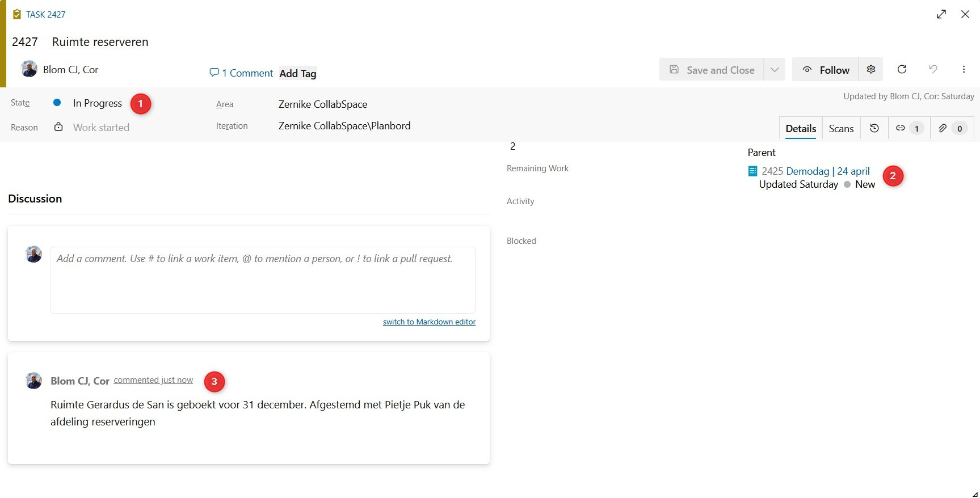Open the Save and Close dropdown arrow

[775, 70]
